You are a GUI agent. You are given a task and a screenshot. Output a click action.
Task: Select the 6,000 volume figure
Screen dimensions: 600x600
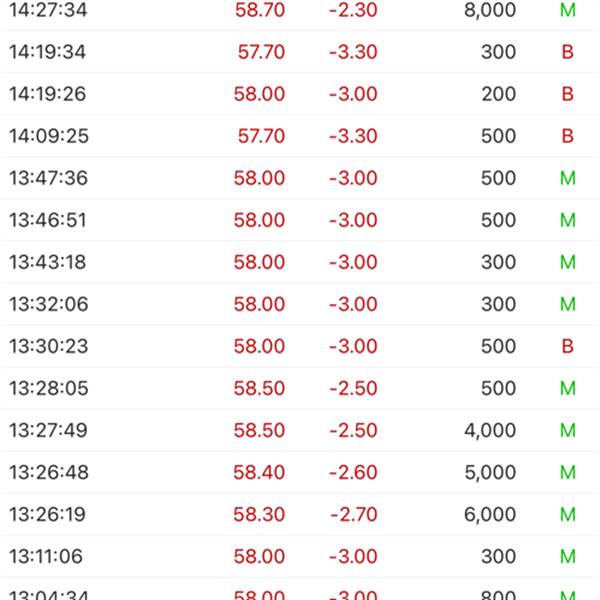[x=490, y=514]
